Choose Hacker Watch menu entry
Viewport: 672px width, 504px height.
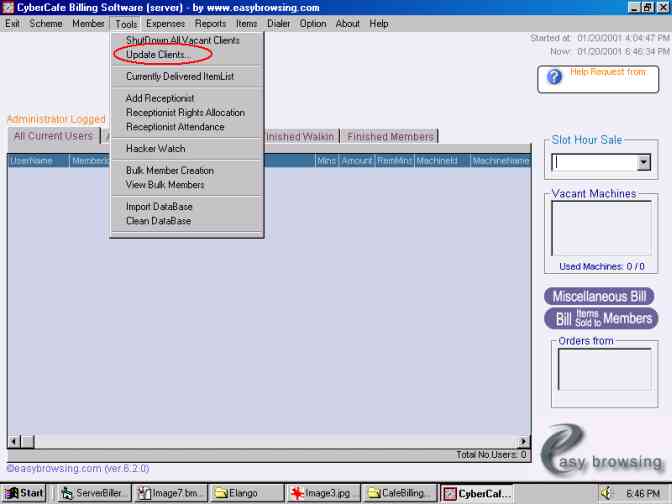[155, 149]
